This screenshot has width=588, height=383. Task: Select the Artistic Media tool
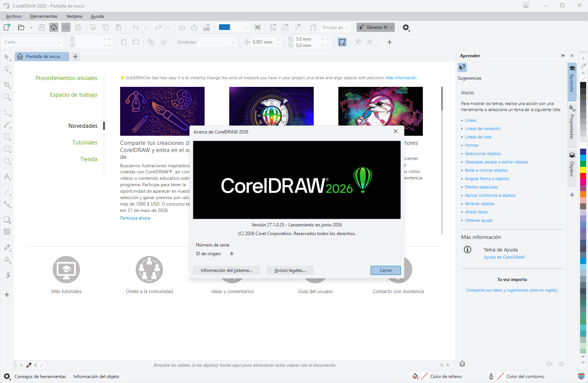click(x=7, y=124)
